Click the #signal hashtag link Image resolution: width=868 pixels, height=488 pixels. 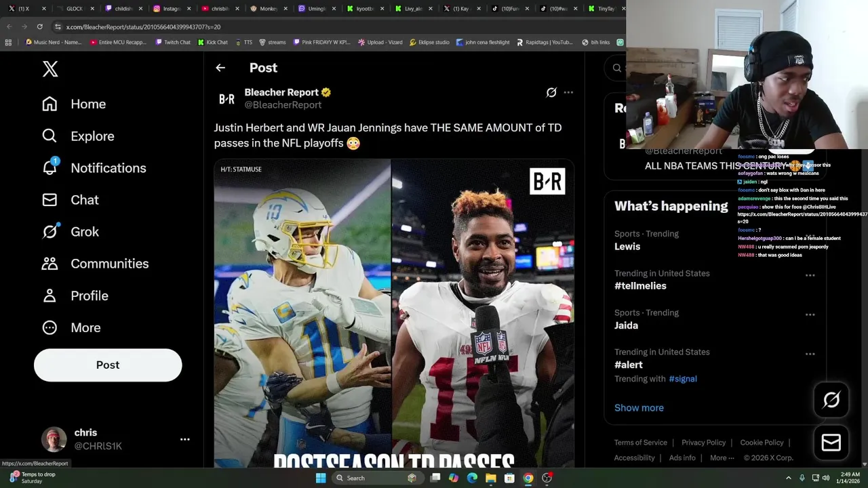(x=683, y=379)
